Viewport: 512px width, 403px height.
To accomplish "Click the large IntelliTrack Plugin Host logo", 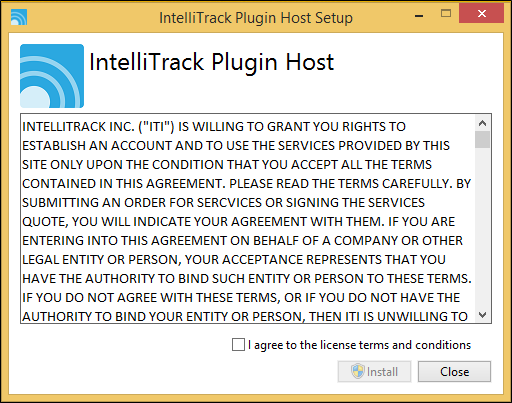I will [52, 76].
